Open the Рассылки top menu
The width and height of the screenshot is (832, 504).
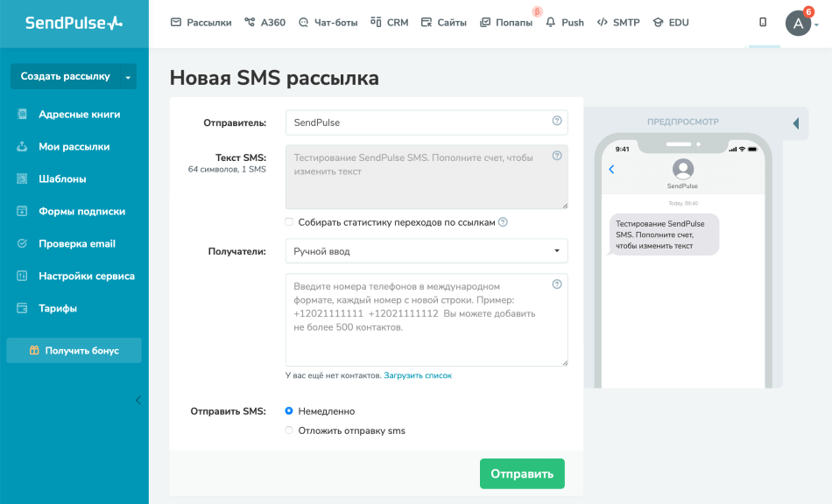pyautogui.click(x=201, y=22)
